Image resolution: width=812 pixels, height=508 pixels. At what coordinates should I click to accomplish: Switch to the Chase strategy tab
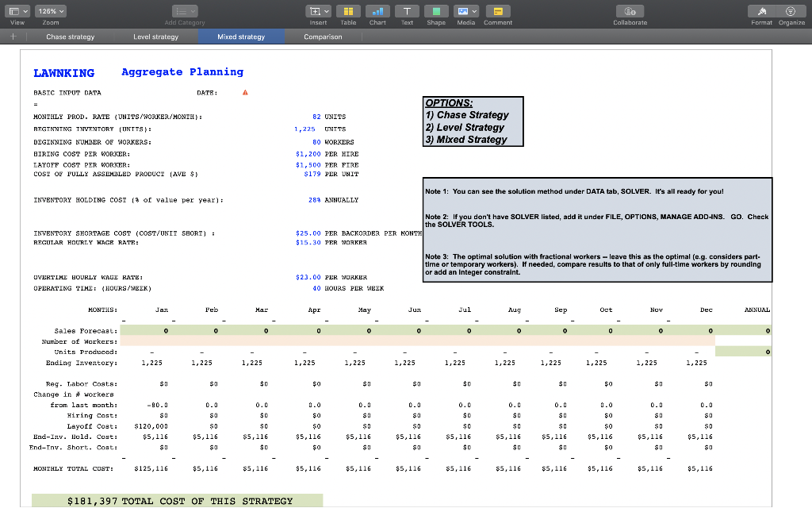[70, 37]
